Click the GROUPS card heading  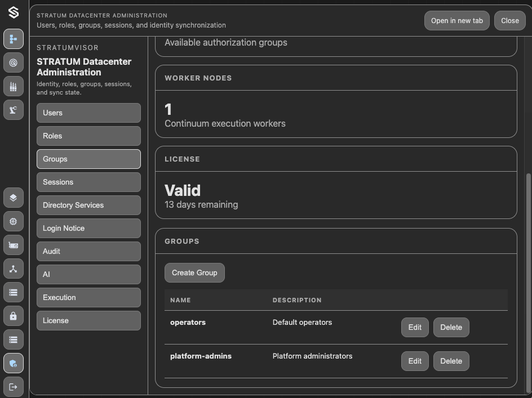click(182, 242)
